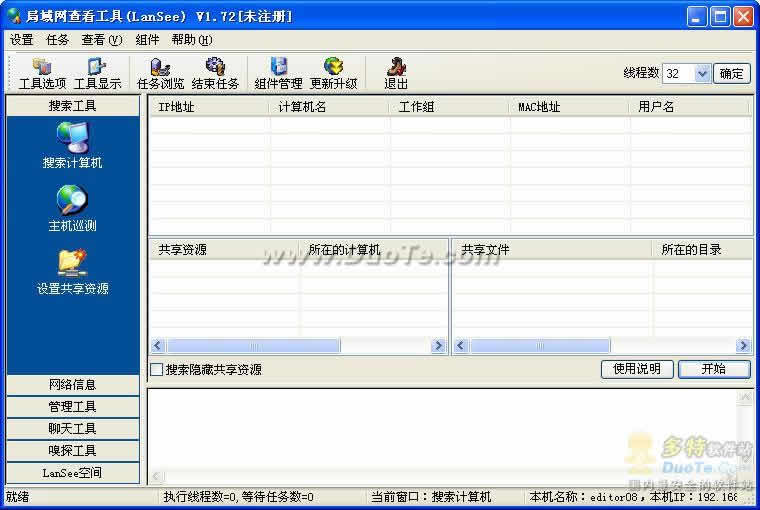Open the 任务 menu

click(x=57, y=40)
